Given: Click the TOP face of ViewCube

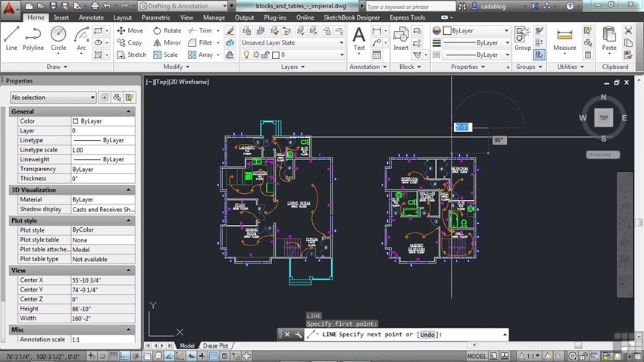Looking at the screenshot, I should click(603, 117).
